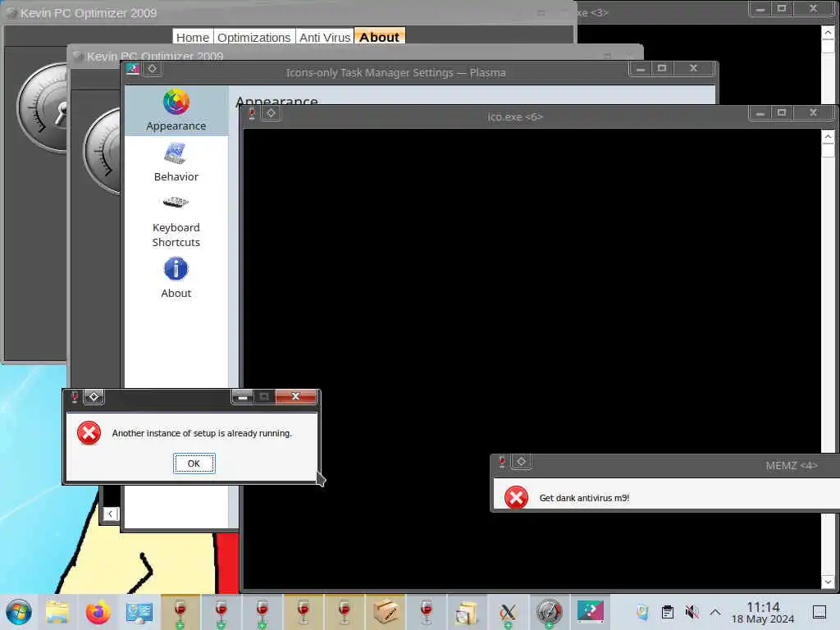The width and height of the screenshot is (840, 630).
Task: Open Optimizations tab in Kevin PC Optimizer
Action: [253, 37]
